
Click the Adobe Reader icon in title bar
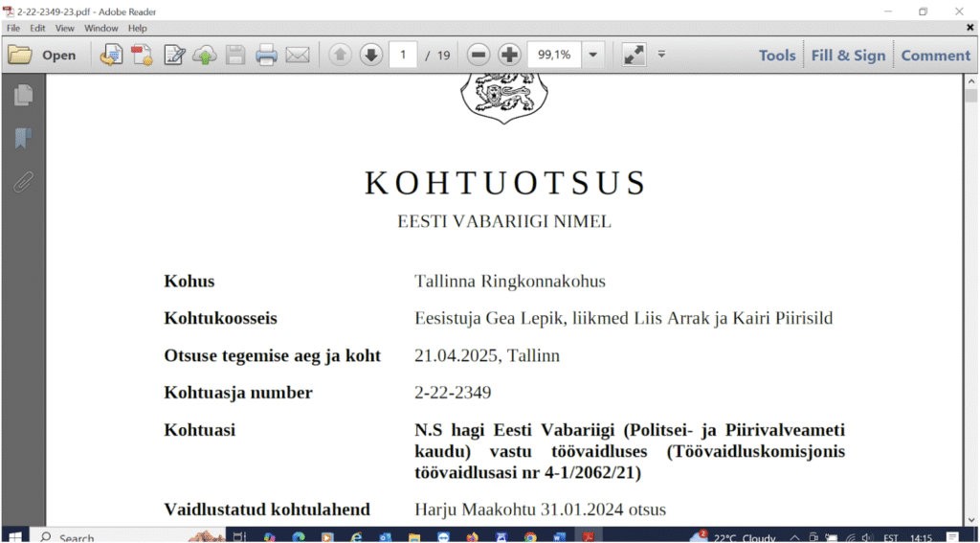[x=8, y=11]
